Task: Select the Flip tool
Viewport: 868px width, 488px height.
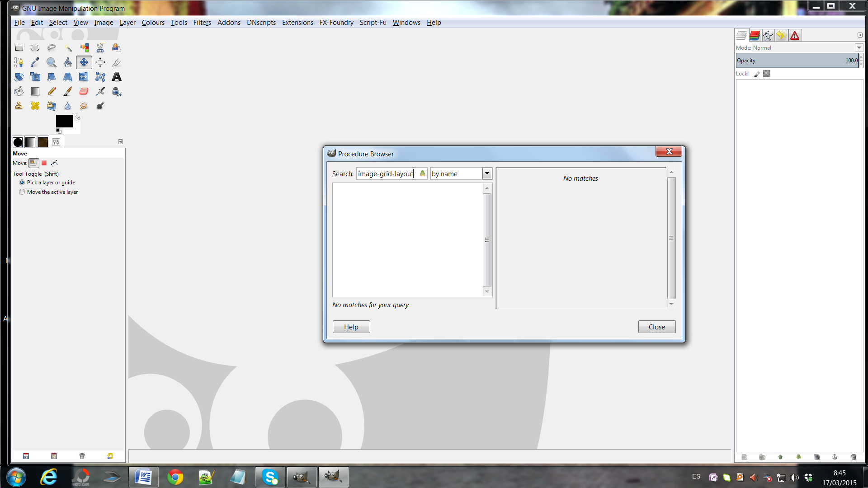Action: pos(84,77)
